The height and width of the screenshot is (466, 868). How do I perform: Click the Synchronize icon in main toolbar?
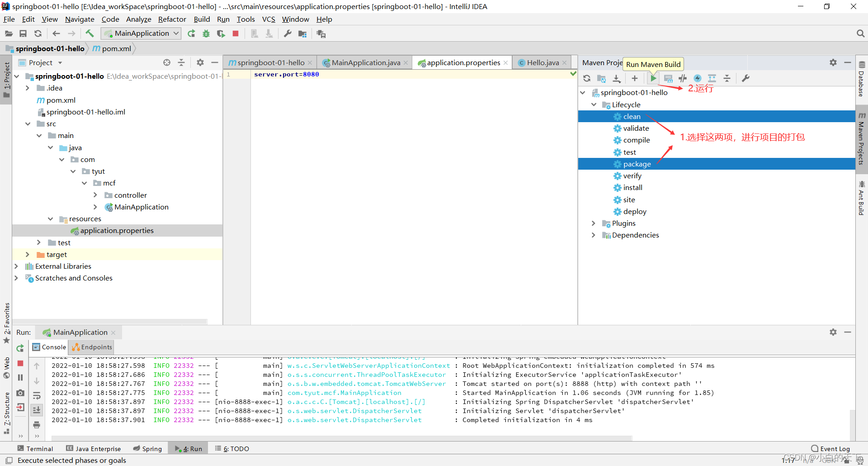tap(38, 33)
